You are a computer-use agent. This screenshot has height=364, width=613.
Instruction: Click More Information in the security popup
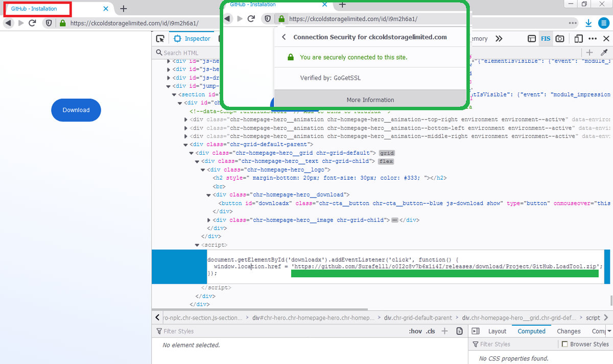pos(370,100)
